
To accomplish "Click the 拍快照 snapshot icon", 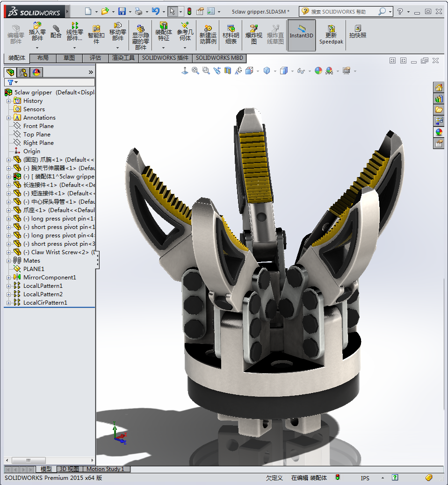I will point(358,32).
